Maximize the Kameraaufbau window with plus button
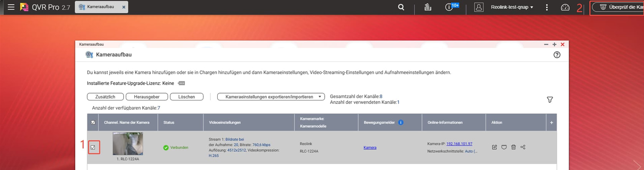The width and height of the screenshot is (644, 170). point(554,44)
